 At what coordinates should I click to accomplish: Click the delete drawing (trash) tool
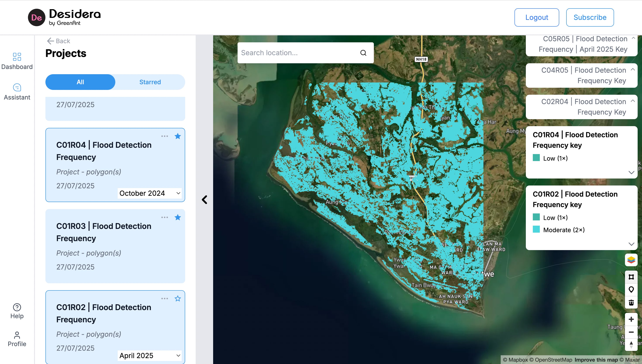tap(631, 302)
